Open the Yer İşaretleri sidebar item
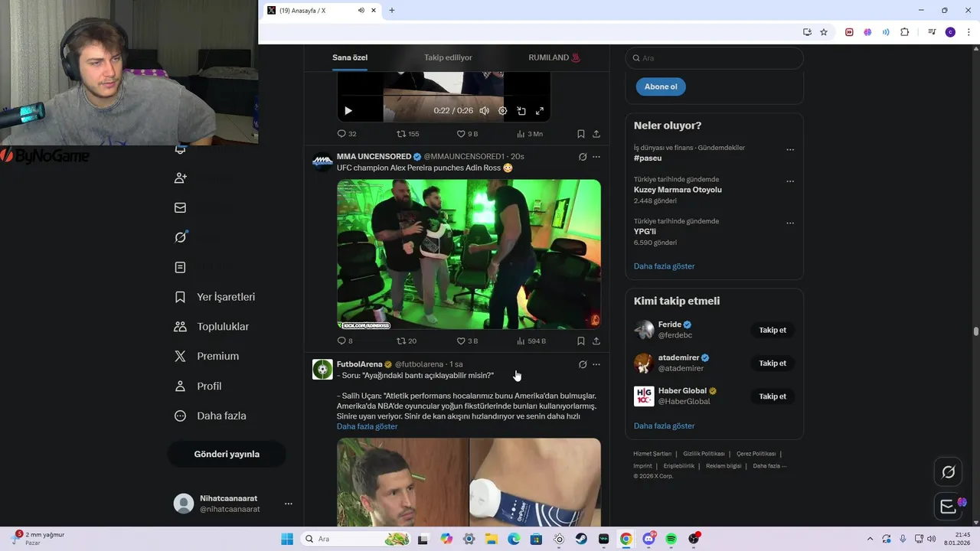The image size is (980, 551). (x=215, y=297)
